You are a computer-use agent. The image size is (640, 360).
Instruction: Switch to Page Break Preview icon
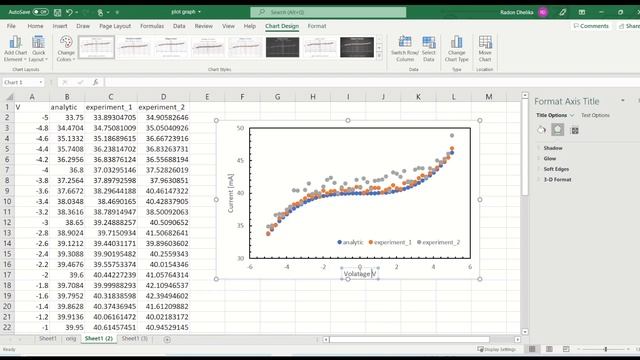(x=566, y=349)
